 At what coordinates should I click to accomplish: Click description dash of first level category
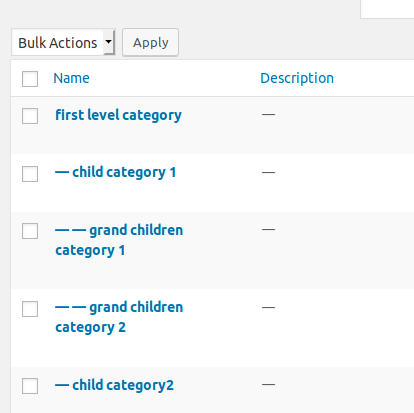[x=268, y=115]
